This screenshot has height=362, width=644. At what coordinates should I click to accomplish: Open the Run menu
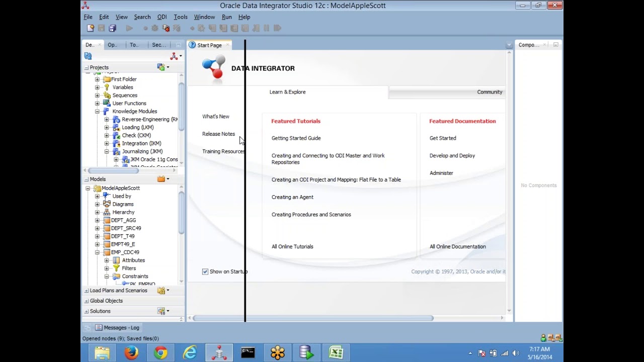coord(227,17)
